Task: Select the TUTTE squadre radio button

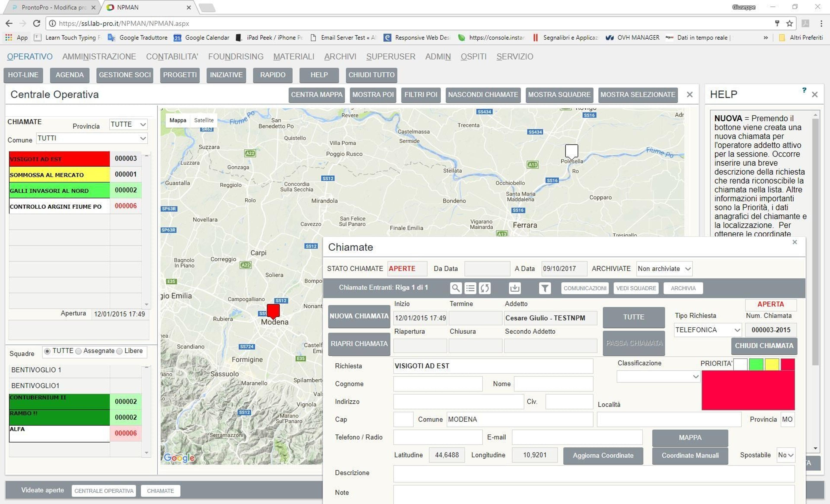Action: [x=47, y=351]
